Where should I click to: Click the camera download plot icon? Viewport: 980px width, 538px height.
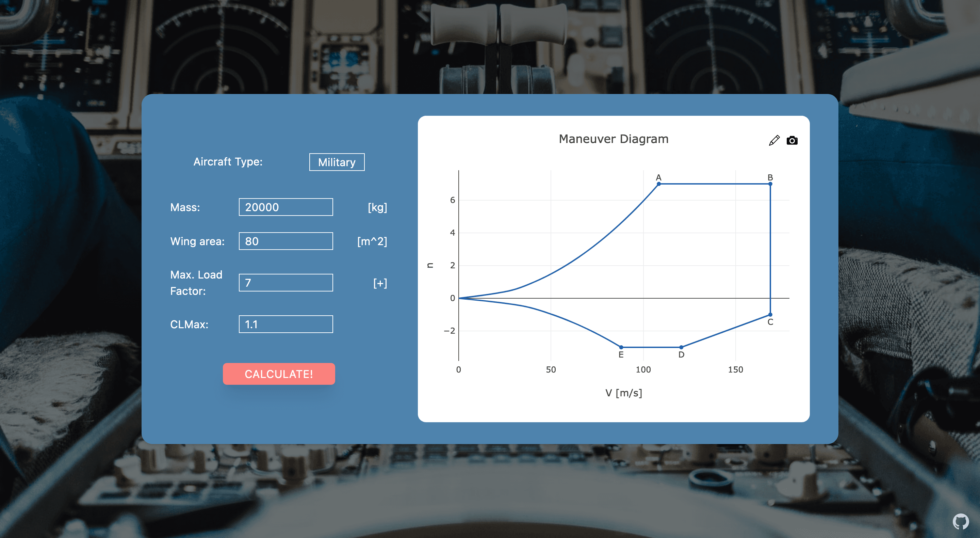[792, 141]
